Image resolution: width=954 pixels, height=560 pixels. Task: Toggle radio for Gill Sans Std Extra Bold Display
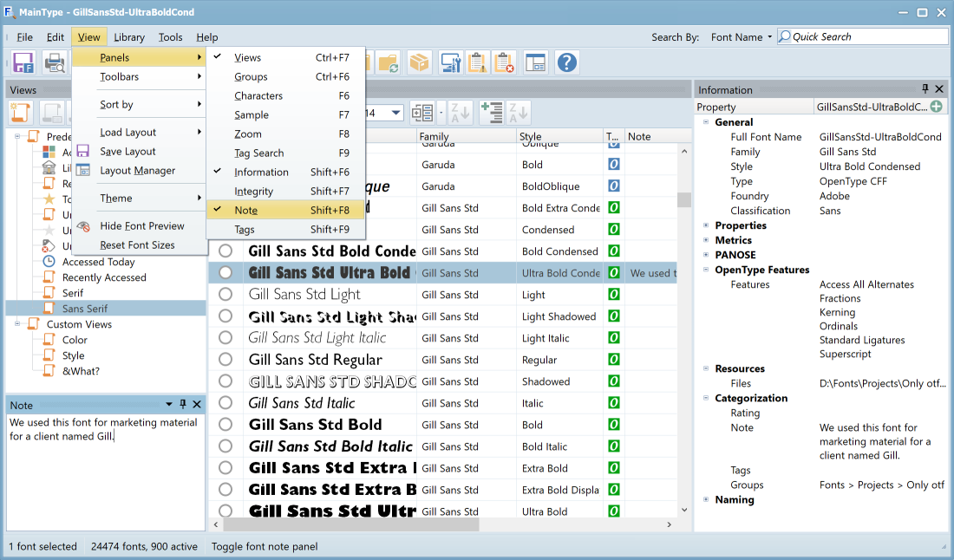pos(225,490)
